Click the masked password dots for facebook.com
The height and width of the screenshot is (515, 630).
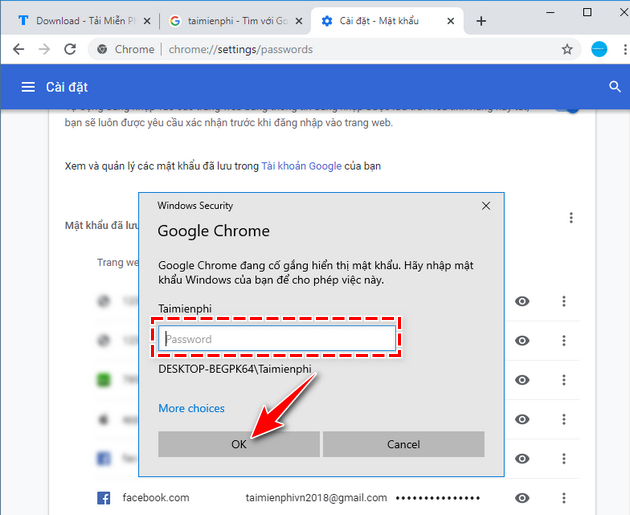click(x=438, y=499)
